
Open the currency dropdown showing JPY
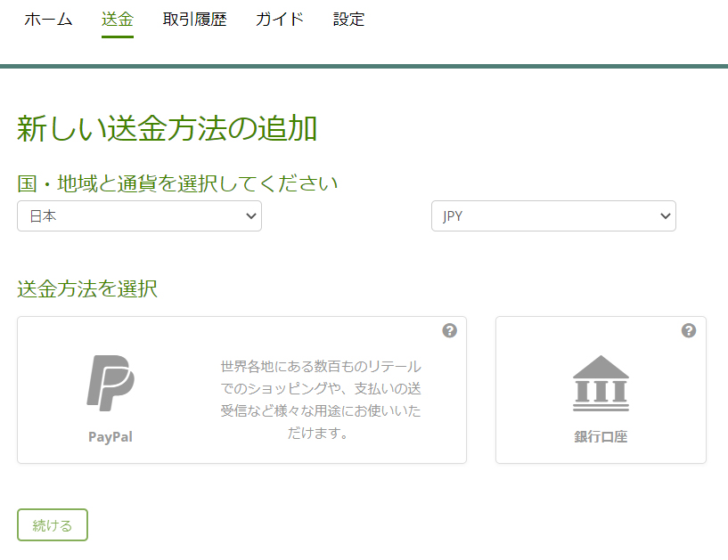(x=553, y=215)
